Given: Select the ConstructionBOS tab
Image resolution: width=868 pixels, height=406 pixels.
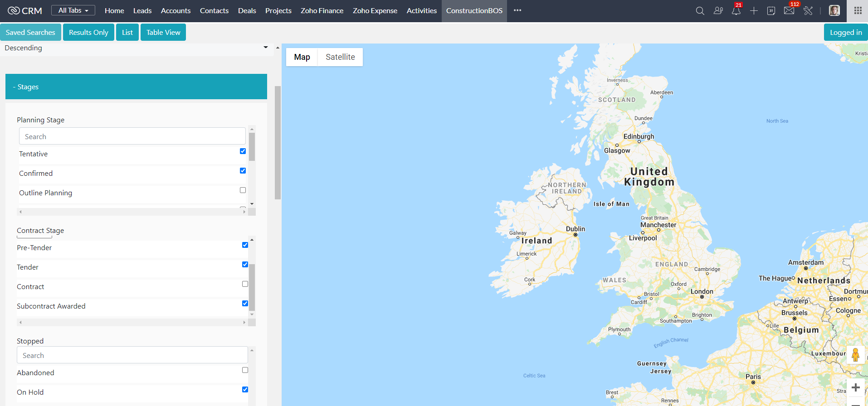Looking at the screenshot, I should [x=474, y=10].
